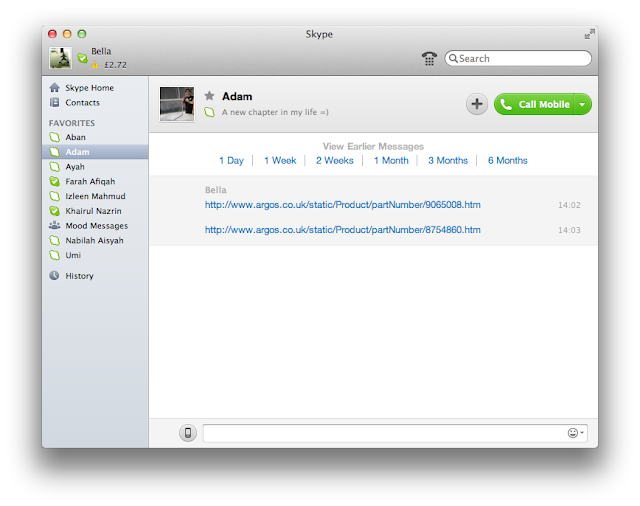The image size is (640, 506).
Task: Click the full screen arrows icon
Action: [589, 34]
